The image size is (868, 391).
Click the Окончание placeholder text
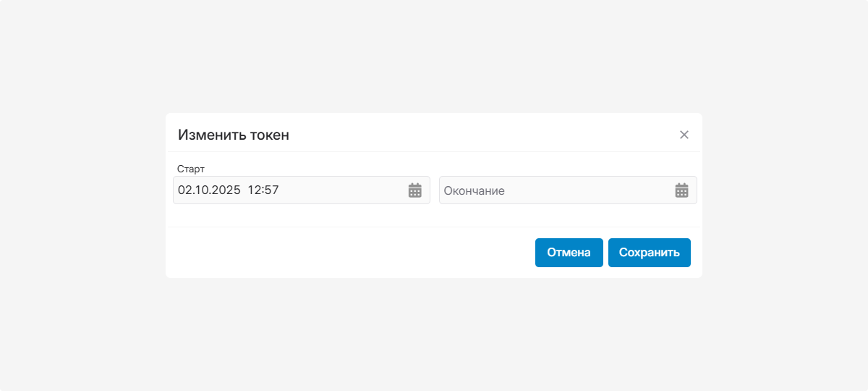click(x=475, y=191)
